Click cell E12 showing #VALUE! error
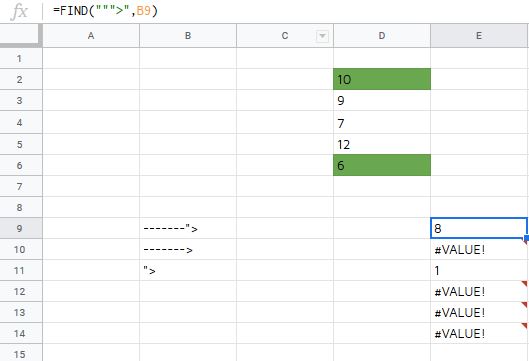The height and width of the screenshot is (361, 529). coord(480,291)
